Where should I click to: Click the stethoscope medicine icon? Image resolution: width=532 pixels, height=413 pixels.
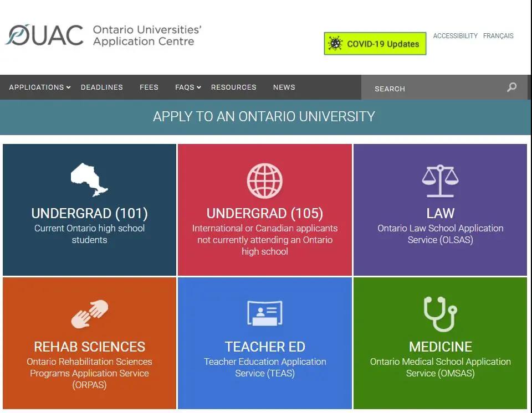click(x=441, y=314)
